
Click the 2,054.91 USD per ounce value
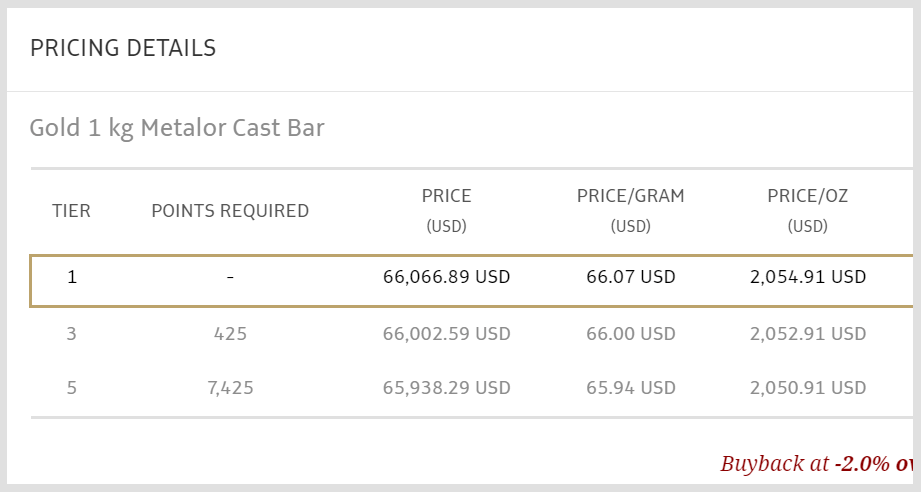click(x=808, y=277)
